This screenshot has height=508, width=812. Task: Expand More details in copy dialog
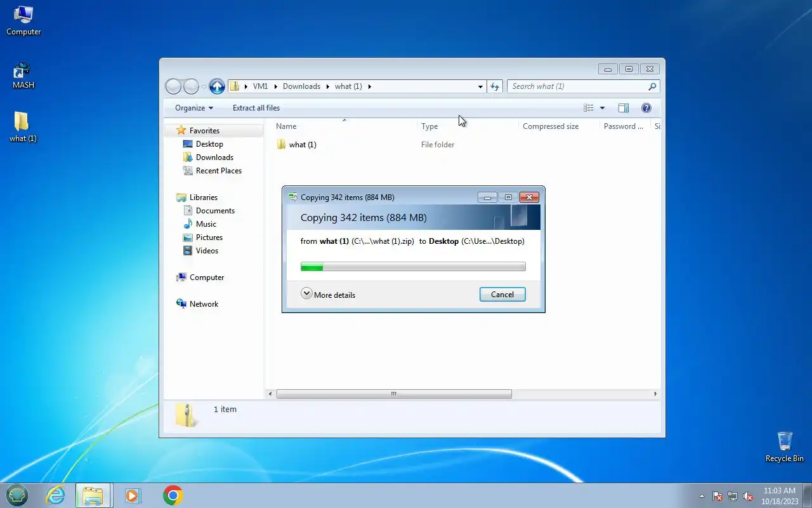click(x=328, y=295)
